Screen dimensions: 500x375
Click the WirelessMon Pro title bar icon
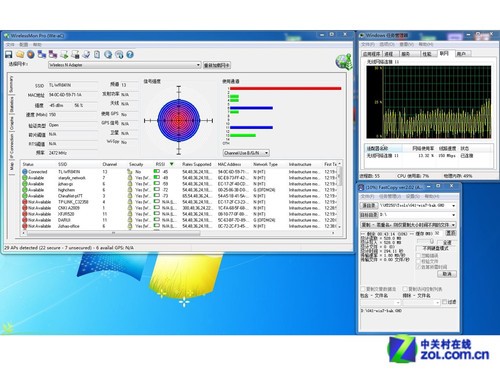pos(6,35)
